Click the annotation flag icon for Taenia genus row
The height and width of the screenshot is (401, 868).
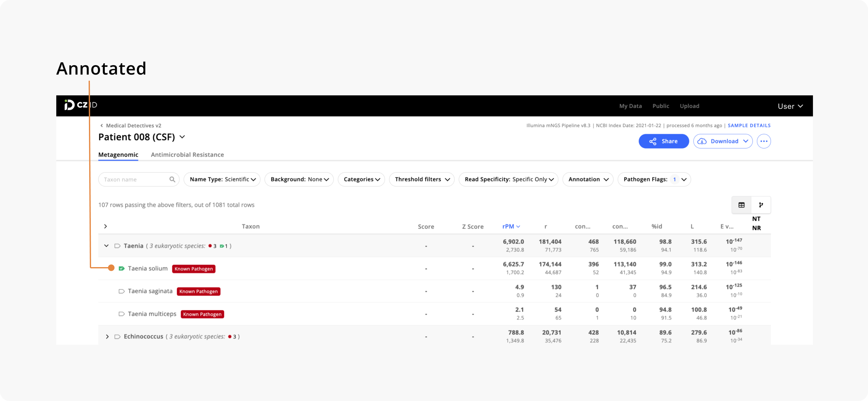[x=117, y=246]
